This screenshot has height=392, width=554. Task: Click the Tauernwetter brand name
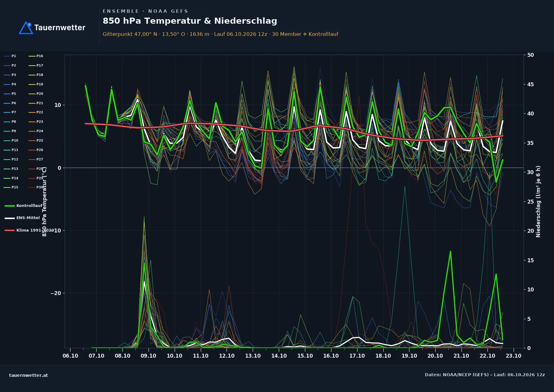[x=60, y=28]
